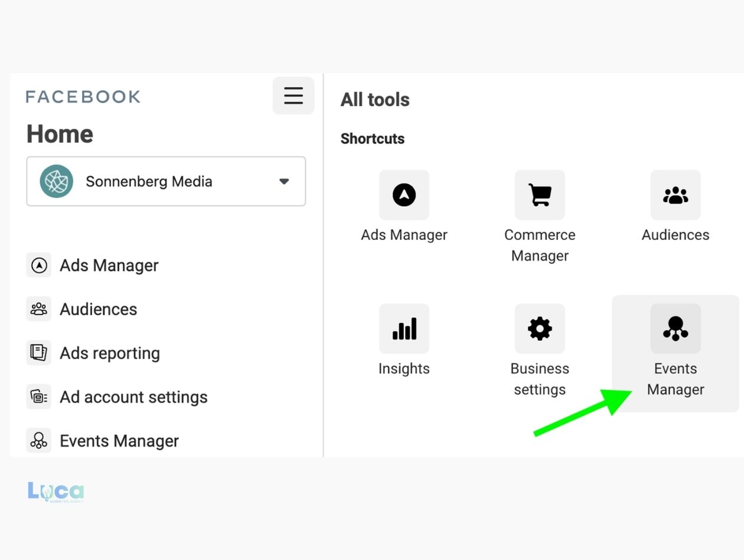The width and height of the screenshot is (744, 560).
Task: Click the Events Manager label under shortcuts
Action: 676,379
